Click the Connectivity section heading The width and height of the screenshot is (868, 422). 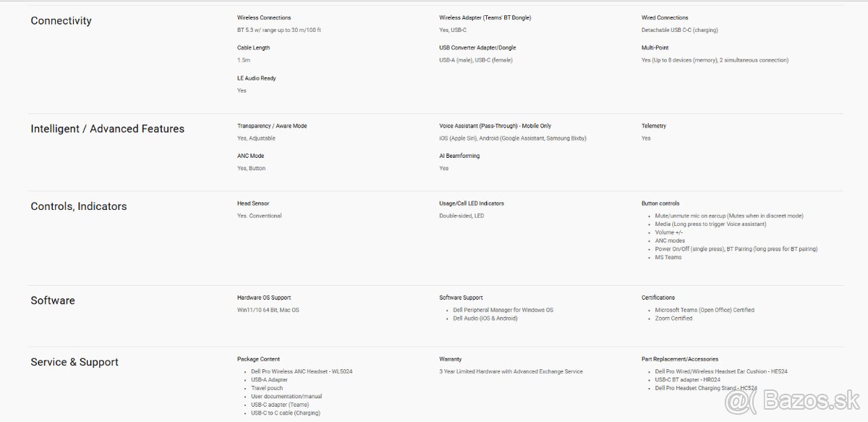pyautogui.click(x=61, y=21)
